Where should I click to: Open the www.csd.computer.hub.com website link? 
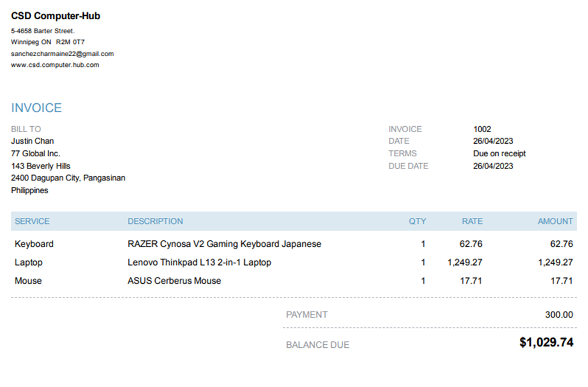click(55, 65)
